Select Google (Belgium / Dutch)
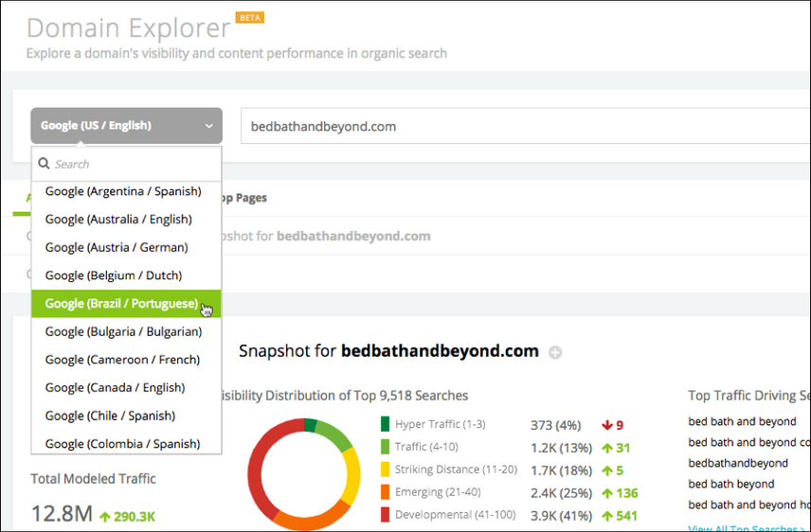Screen dimensions: 811x532 [x=126, y=275]
